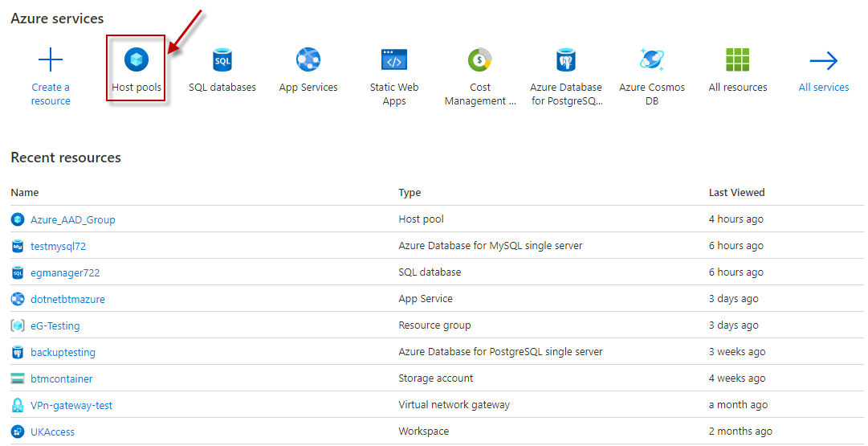Click the 'a month ago' last viewed cell
The height and width of the screenshot is (446, 868).
click(x=738, y=405)
